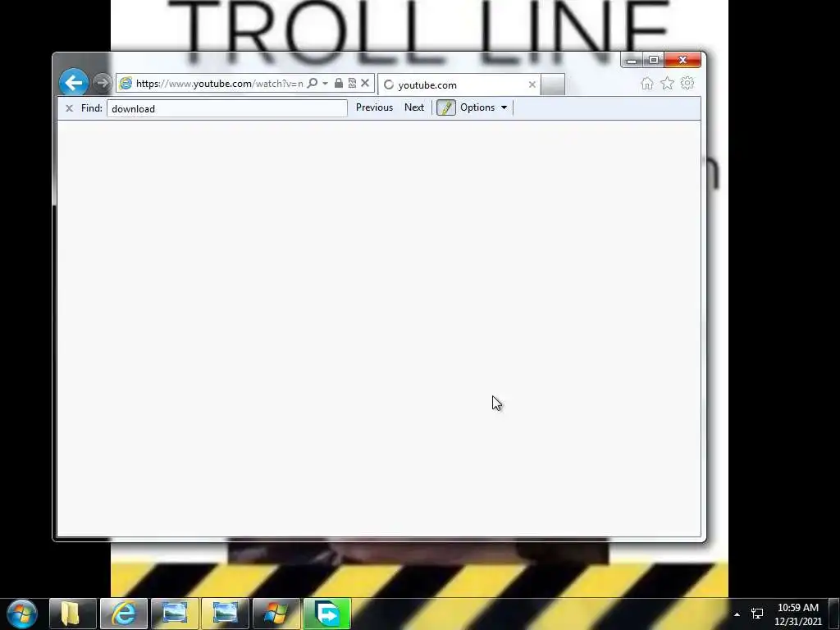Go back with the blue Back arrow
This screenshot has height=630, width=840.
tap(73, 83)
